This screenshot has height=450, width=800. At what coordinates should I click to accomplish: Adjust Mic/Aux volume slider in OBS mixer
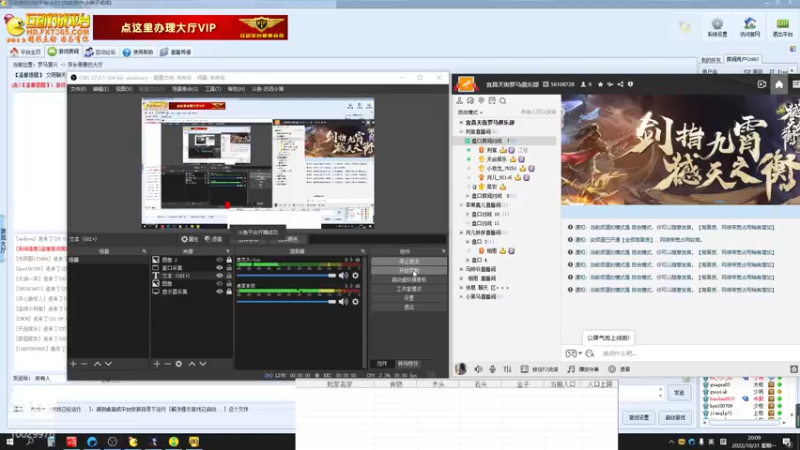coord(286,276)
